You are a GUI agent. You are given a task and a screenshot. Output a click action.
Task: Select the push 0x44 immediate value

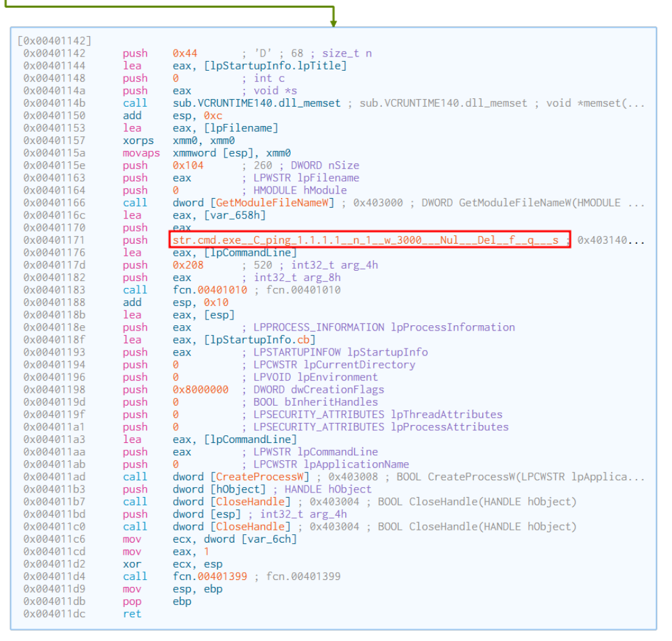coord(184,53)
